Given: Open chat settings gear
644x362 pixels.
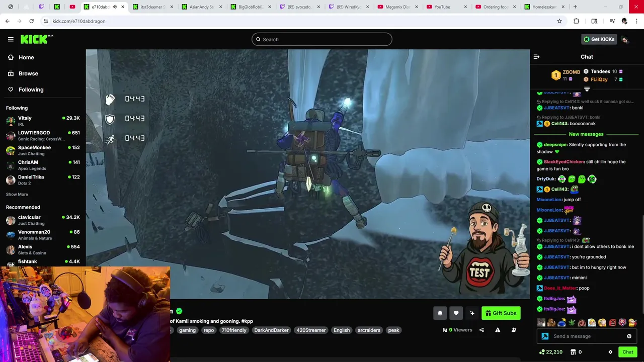Looking at the screenshot, I should point(610,352).
